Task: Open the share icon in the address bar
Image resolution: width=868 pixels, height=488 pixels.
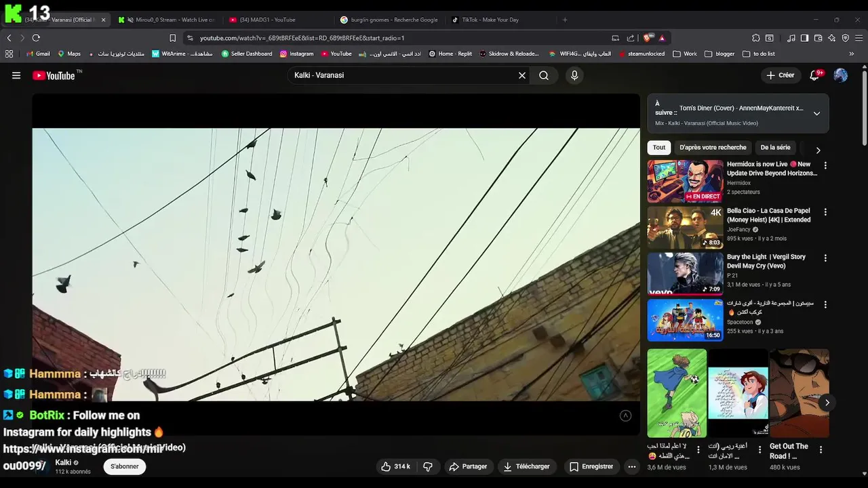Action: 631,38
